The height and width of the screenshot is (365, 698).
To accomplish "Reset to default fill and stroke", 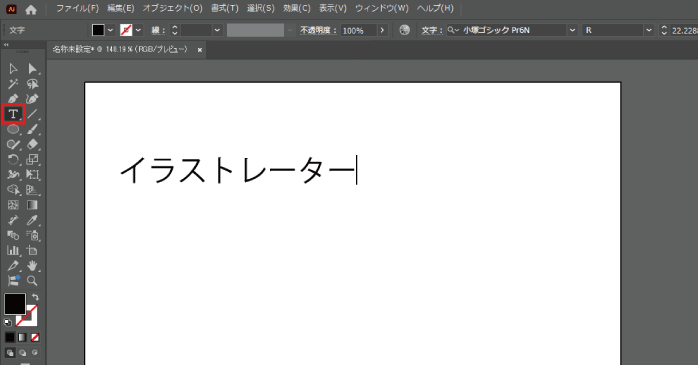I will (8, 322).
